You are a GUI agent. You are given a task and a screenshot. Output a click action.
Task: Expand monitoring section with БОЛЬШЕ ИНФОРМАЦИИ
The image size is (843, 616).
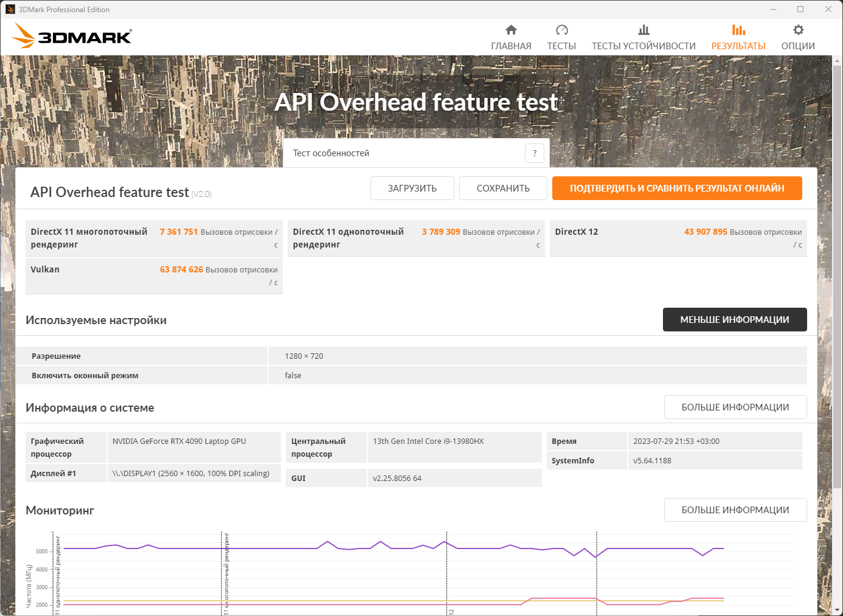pos(735,510)
